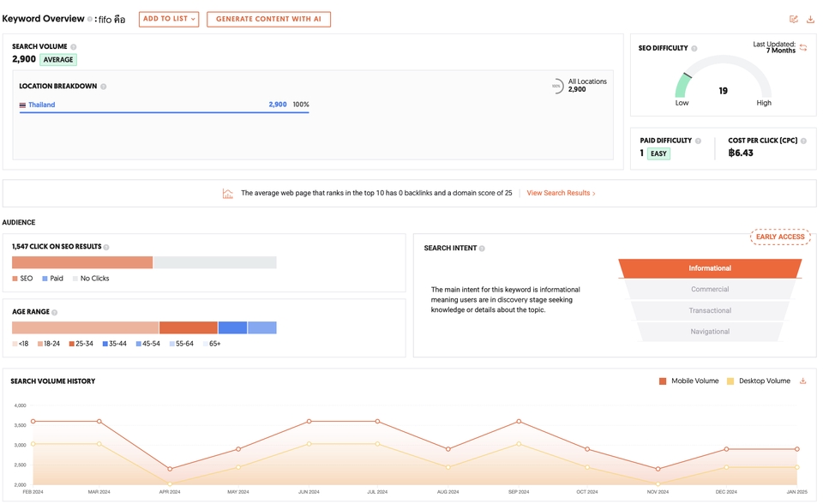
Task: Click the All Locations 2,900 label
Action: click(587, 86)
